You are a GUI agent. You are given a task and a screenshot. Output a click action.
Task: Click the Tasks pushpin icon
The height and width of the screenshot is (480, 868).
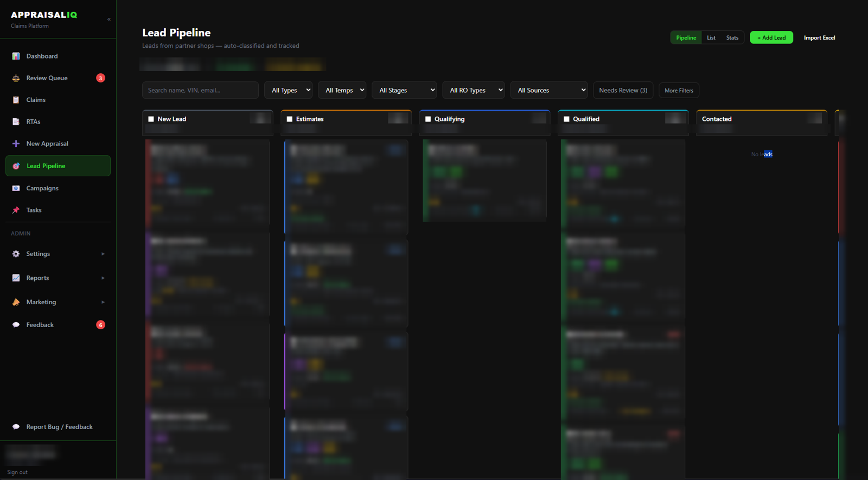(16, 210)
